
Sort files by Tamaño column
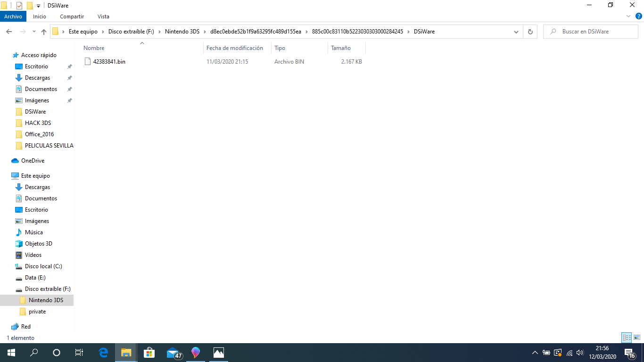pyautogui.click(x=341, y=48)
